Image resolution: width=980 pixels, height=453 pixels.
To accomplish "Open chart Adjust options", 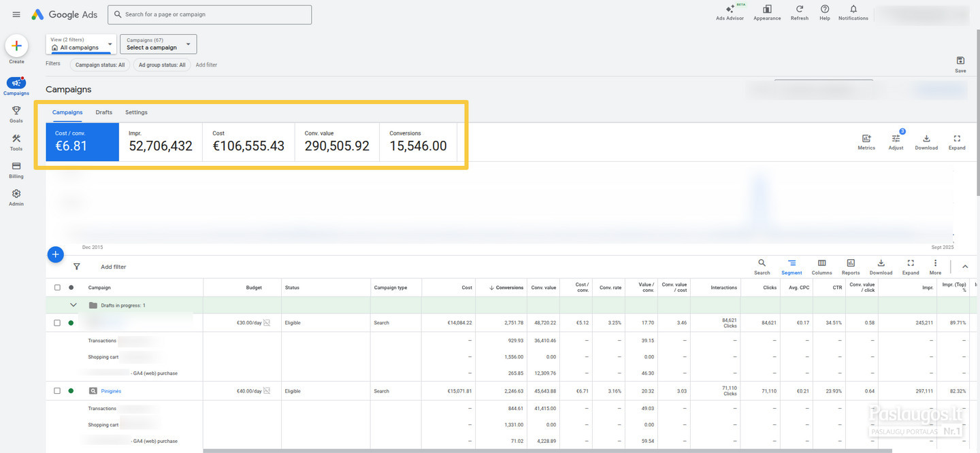I will 896,141.
